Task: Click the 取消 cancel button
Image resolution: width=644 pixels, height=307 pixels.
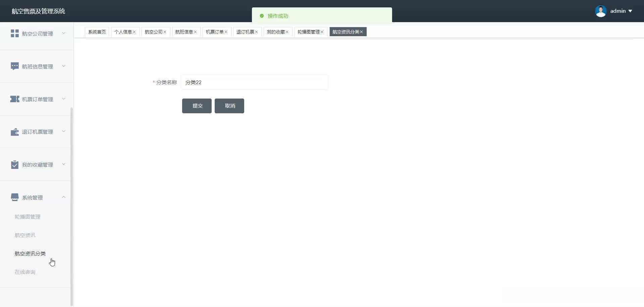Action: click(229, 106)
